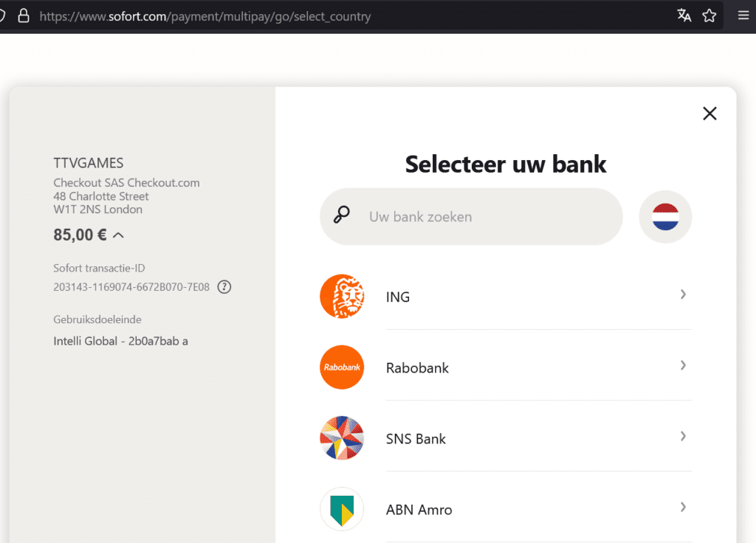Image resolution: width=756 pixels, height=543 pixels.
Task: Collapse the 85,00 € amount details
Action: click(119, 235)
